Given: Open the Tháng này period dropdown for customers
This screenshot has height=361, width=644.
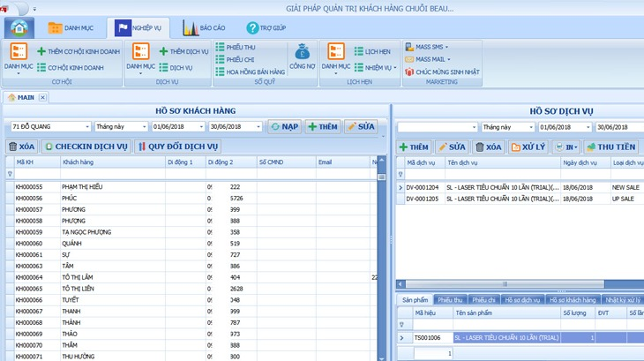Looking at the screenshot, I should point(145,127).
